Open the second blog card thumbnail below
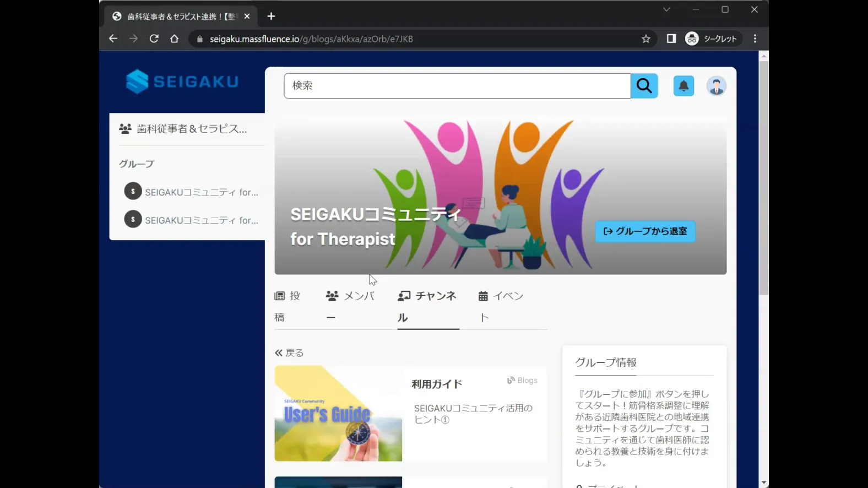Screen dimensions: 868x488 pyautogui.click(x=338, y=482)
